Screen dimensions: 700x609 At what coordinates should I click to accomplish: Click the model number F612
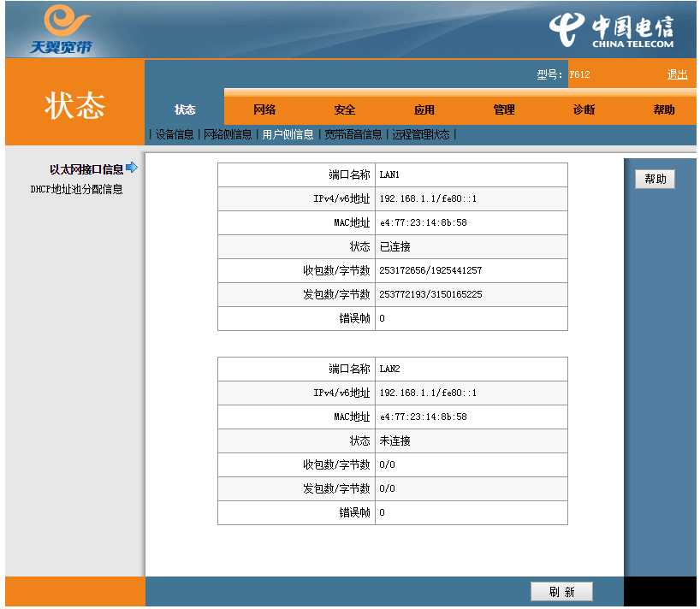[x=579, y=74]
